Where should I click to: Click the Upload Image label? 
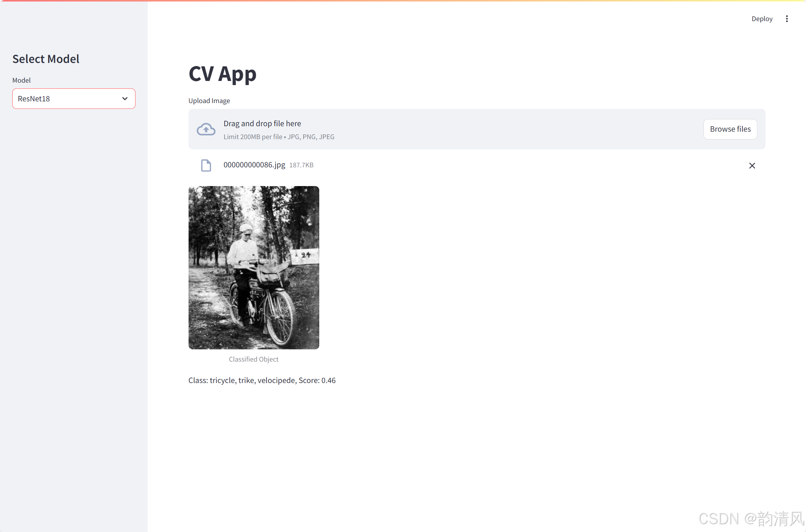[x=209, y=101]
